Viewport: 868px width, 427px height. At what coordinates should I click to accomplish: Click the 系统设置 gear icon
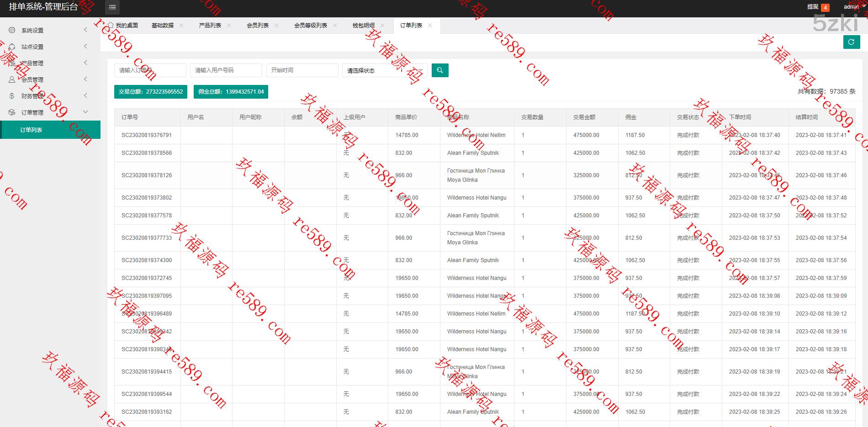(12, 30)
